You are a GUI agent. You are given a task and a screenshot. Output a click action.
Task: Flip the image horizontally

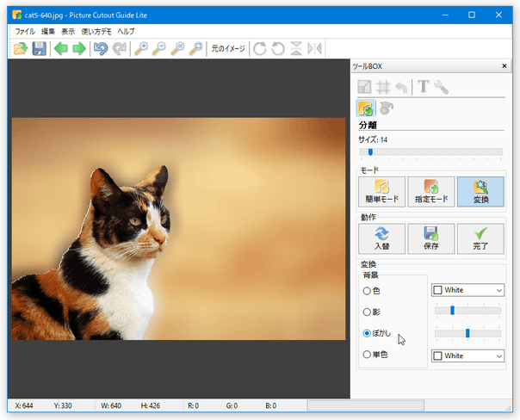[x=314, y=49]
